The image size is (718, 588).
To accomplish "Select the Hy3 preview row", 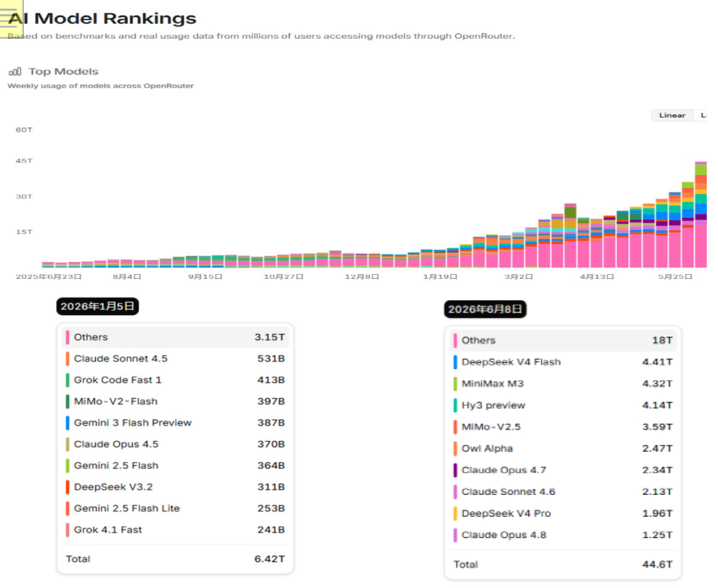I will point(563,405).
